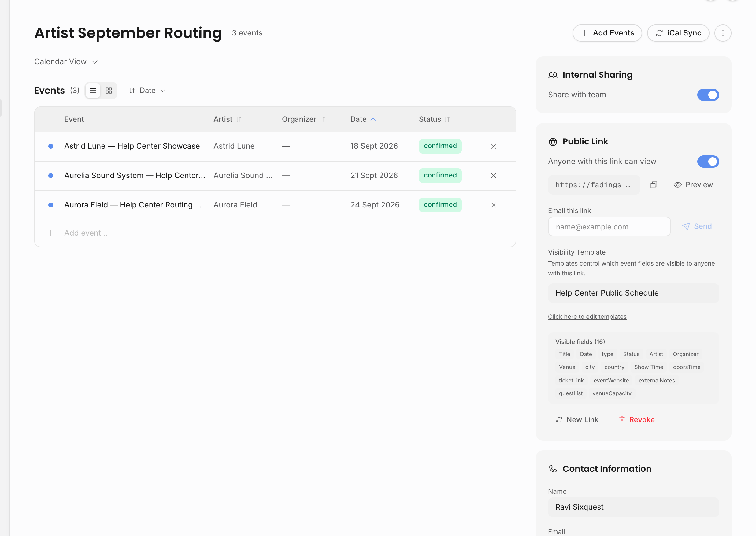
Task: Switch events to grid layout view
Action: click(x=109, y=91)
